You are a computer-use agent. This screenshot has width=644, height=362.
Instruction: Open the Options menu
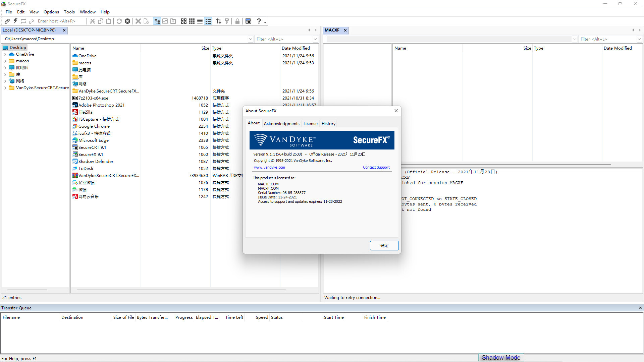pyautogui.click(x=51, y=12)
